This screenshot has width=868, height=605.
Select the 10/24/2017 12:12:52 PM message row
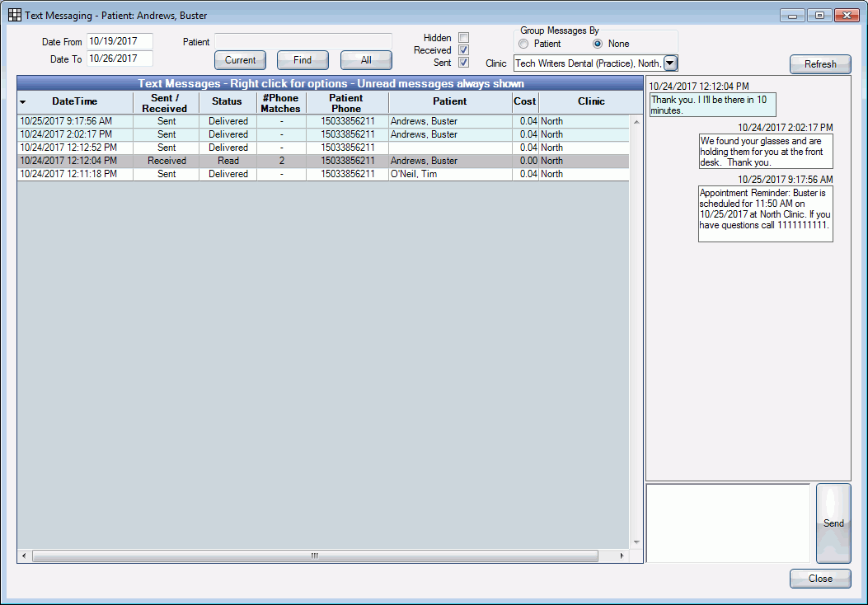click(x=323, y=148)
